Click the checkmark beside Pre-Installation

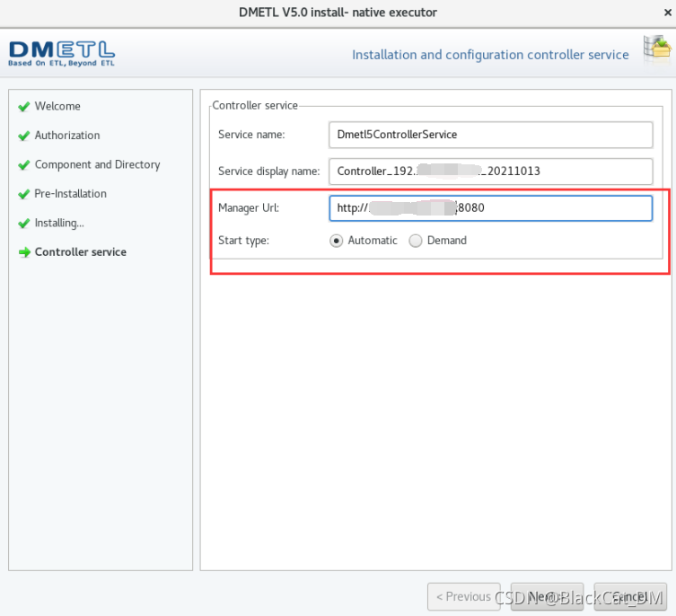point(24,194)
